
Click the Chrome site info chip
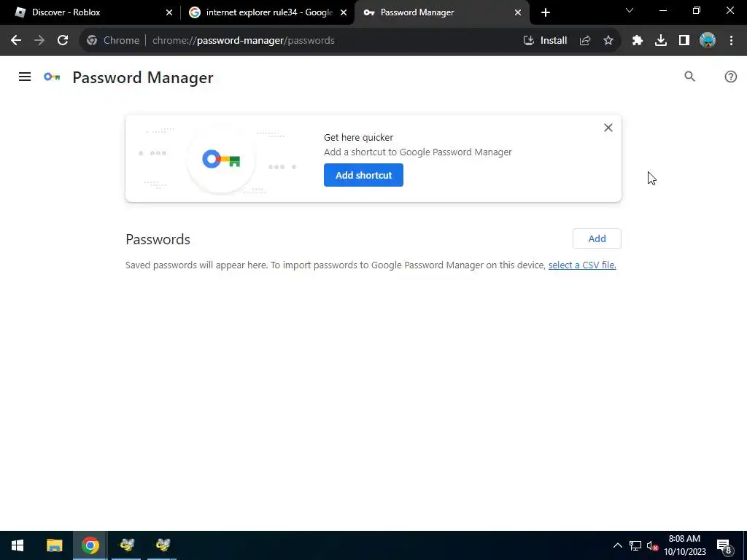pos(113,41)
